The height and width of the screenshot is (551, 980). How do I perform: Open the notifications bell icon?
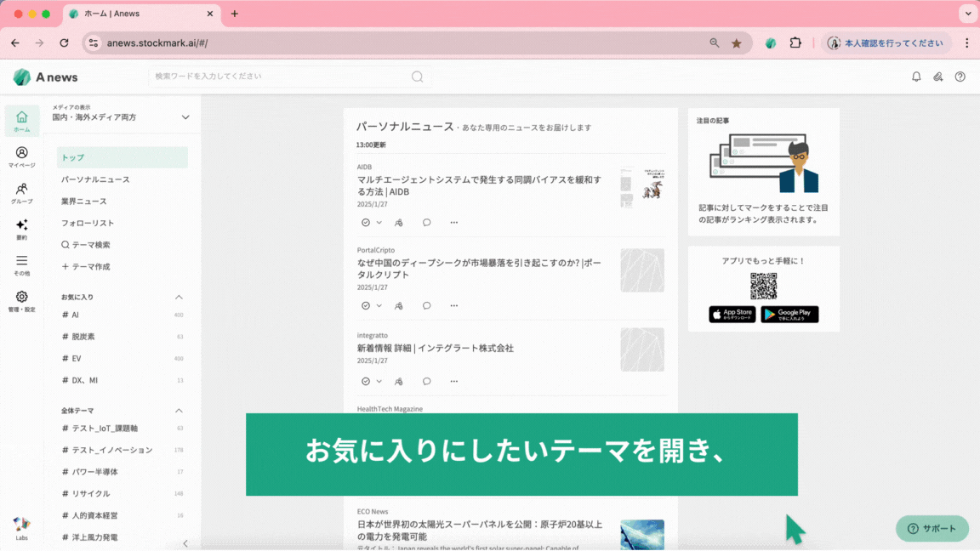coord(916,77)
